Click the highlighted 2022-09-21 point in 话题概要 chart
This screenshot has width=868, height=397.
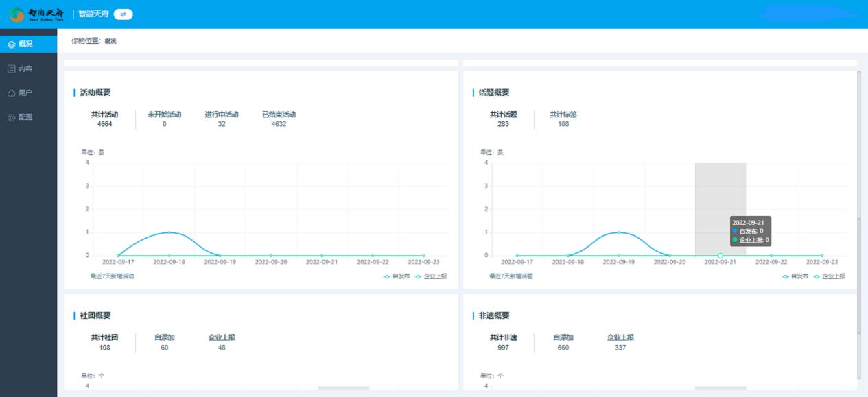[720, 256]
